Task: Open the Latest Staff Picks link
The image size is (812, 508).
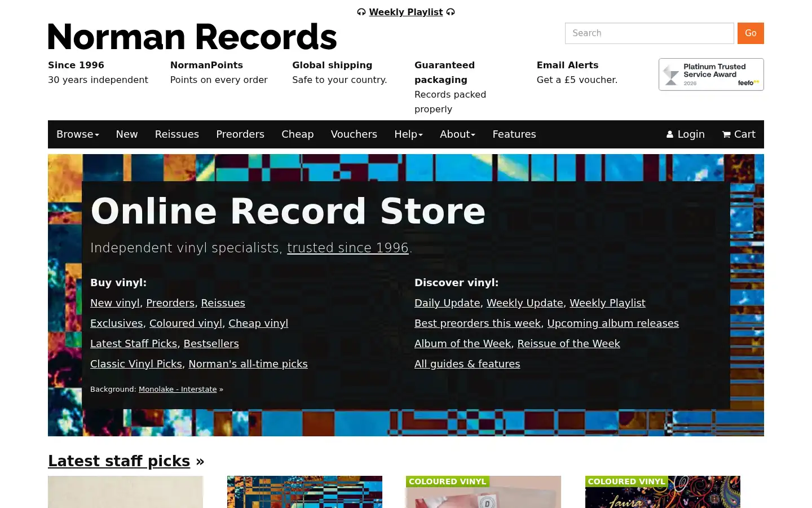Action: [134, 344]
